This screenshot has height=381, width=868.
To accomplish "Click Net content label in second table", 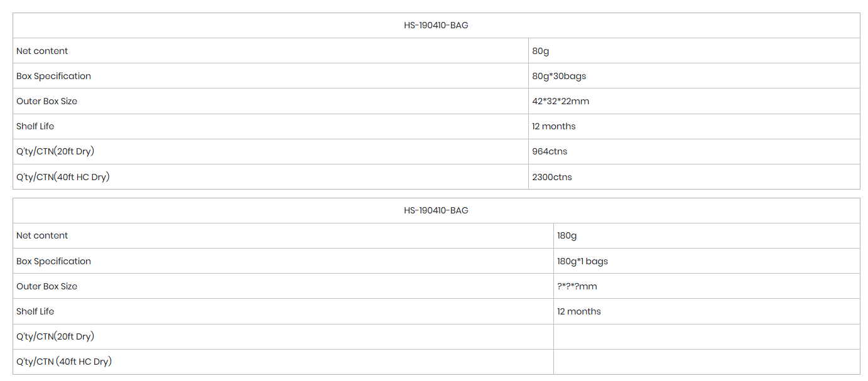I will [42, 235].
